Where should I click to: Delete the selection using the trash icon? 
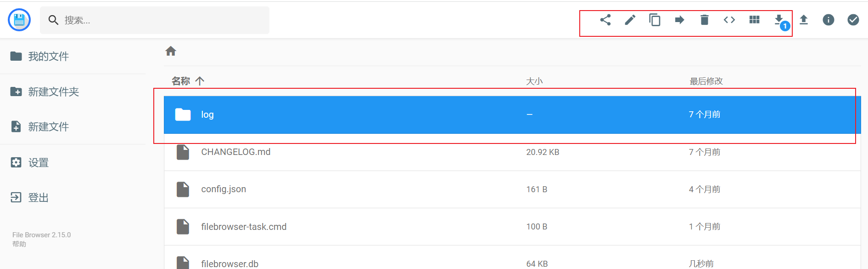point(704,20)
